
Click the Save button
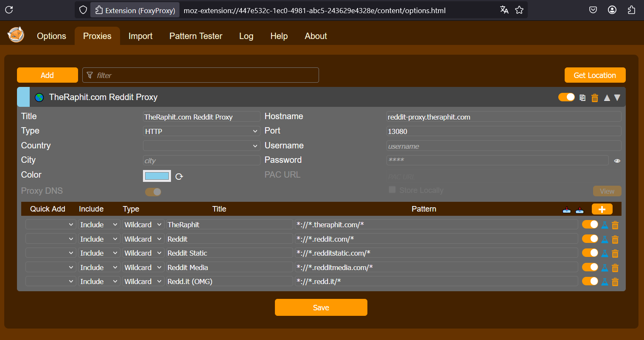pos(321,307)
